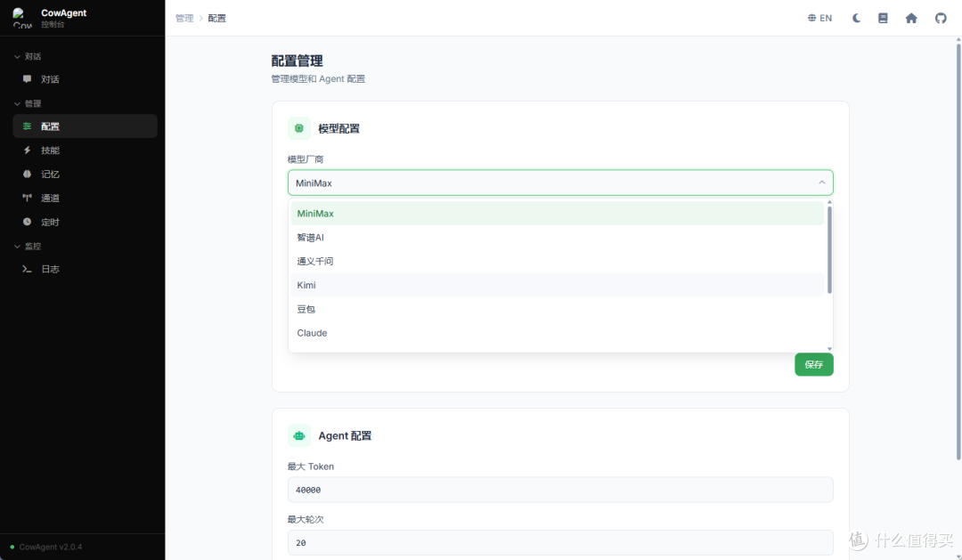Viewport: 962px width, 560px height.
Task: Select 智谱AI from the vendor list
Action: pyautogui.click(x=557, y=238)
